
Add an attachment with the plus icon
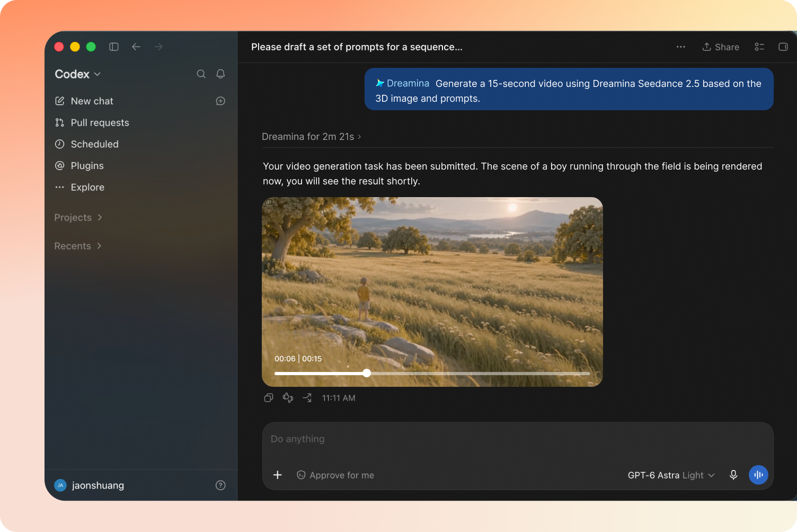(x=278, y=475)
